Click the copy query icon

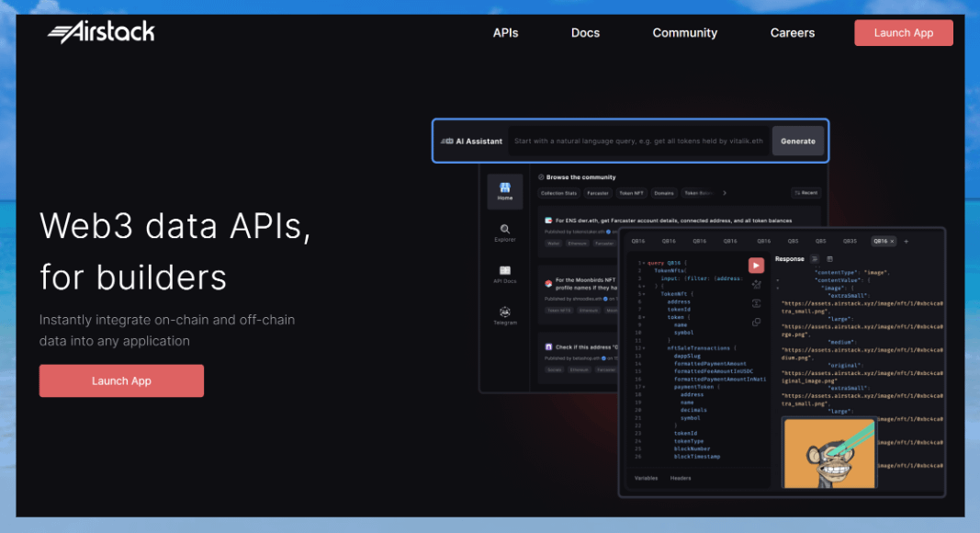pos(756,322)
